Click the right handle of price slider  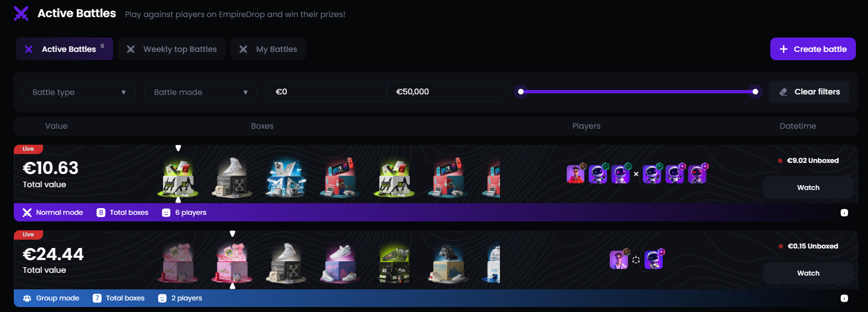click(755, 92)
